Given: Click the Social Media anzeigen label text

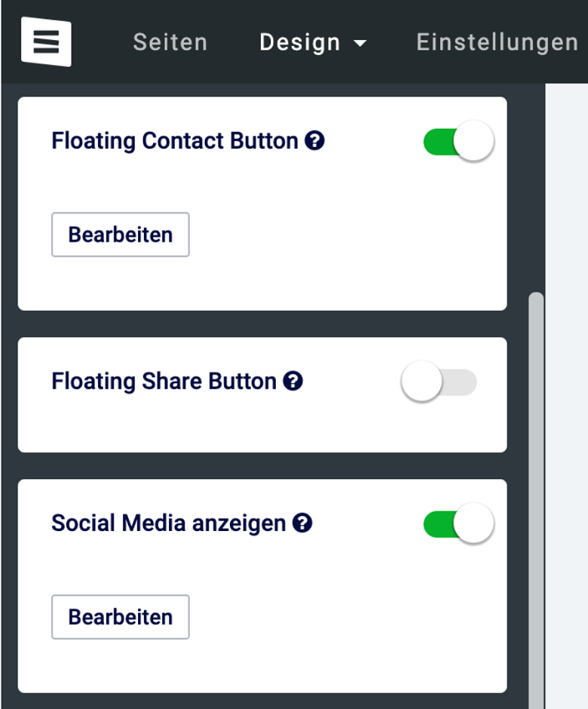Looking at the screenshot, I should 169,523.
